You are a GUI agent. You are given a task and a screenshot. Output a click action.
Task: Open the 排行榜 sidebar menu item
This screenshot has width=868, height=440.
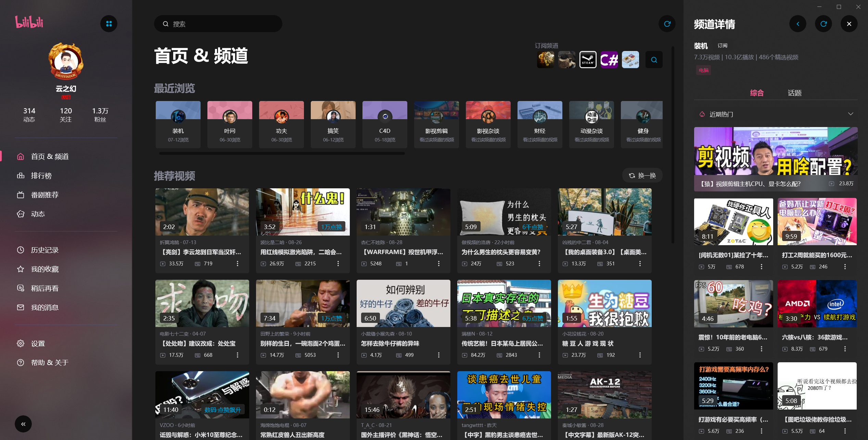click(41, 176)
